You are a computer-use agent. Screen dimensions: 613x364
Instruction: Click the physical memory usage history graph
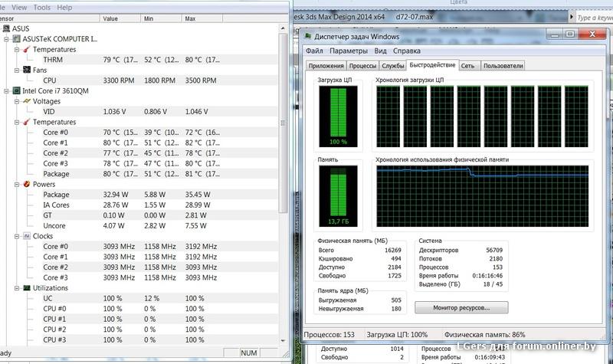click(483, 196)
